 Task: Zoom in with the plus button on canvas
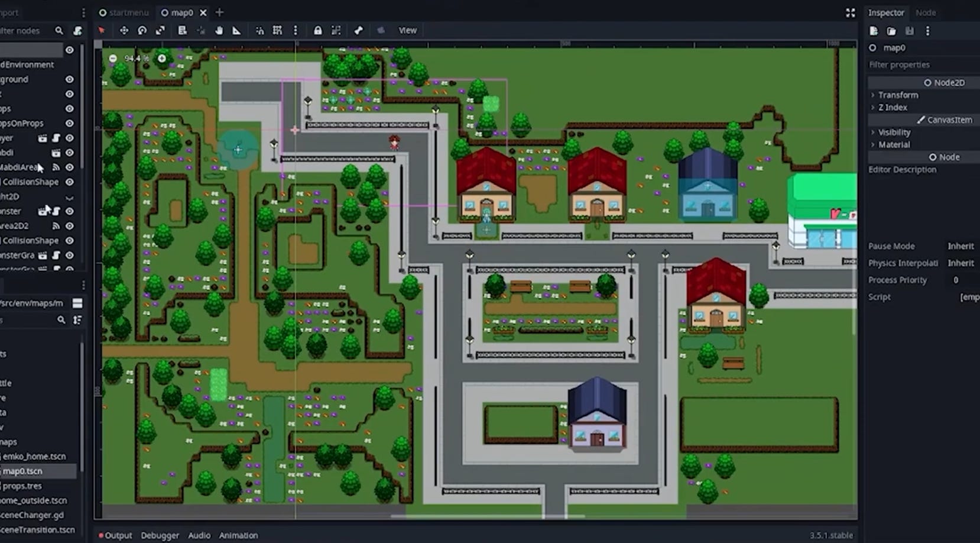pyautogui.click(x=161, y=58)
